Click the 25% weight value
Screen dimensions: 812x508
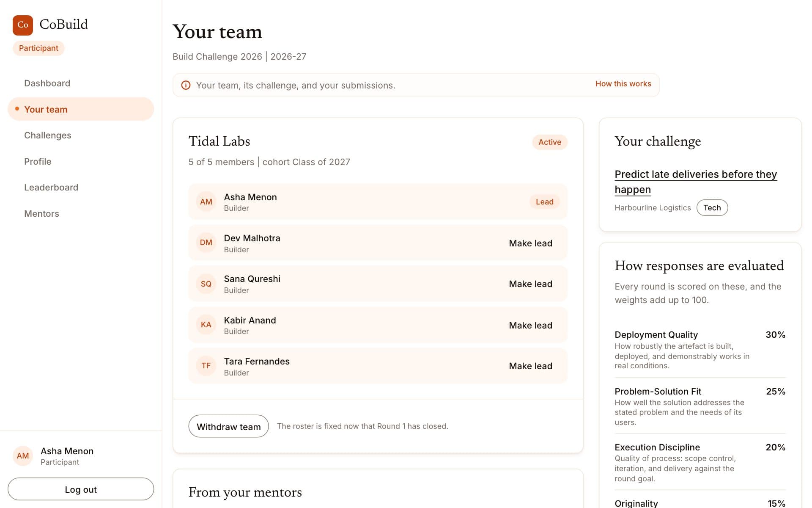click(776, 392)
